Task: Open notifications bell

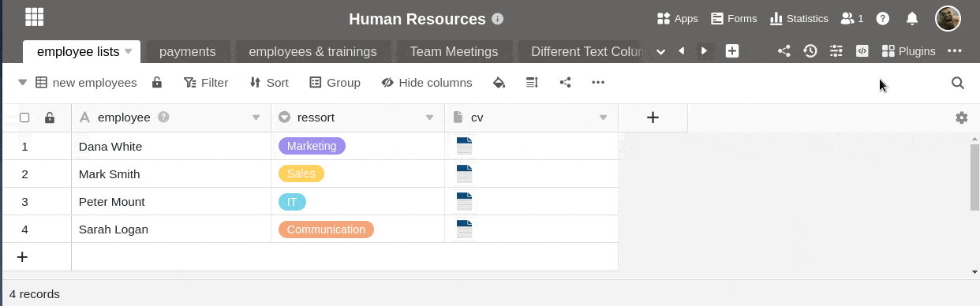Action: 911,18
